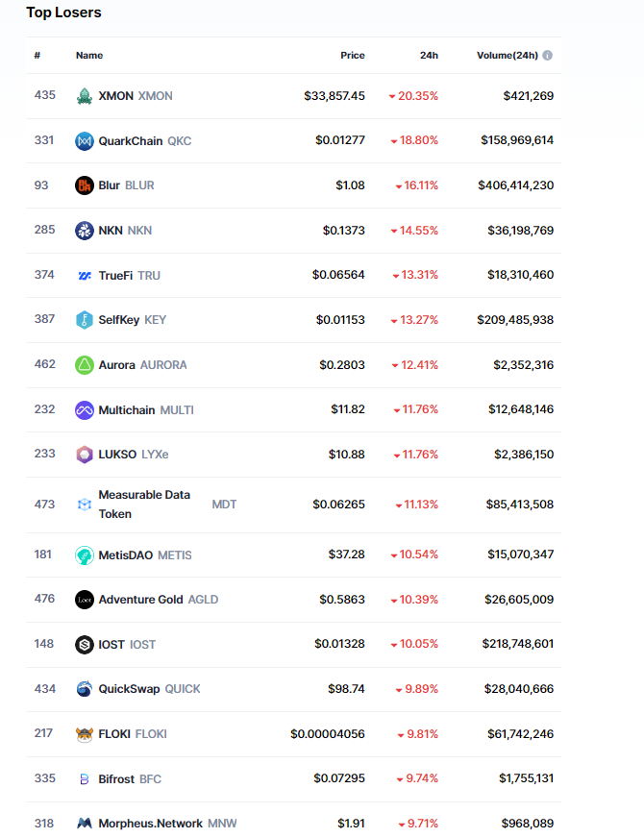Viewport: 644px width, 838px height.
Task: Sort by the # rank column header
Action: coord(37,56)
